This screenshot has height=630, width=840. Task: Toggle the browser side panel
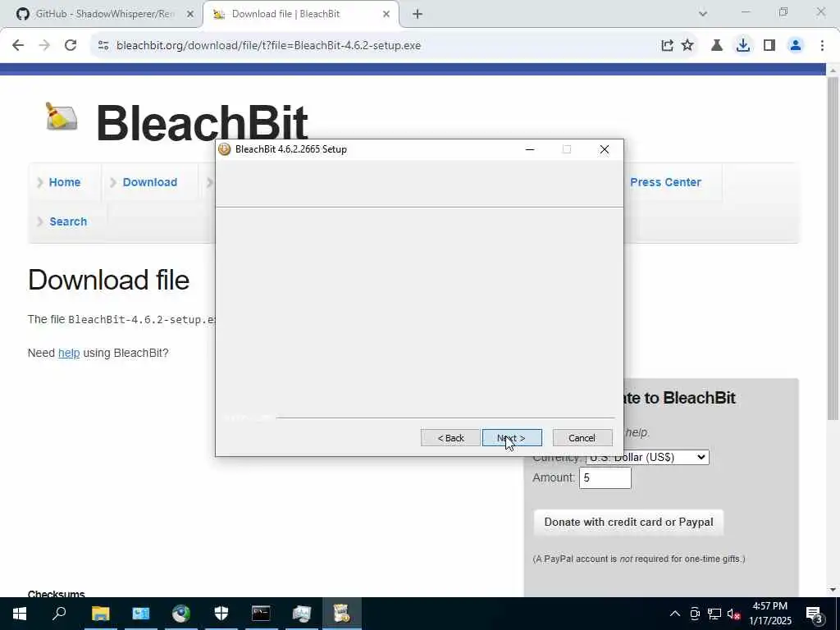[x=769, y=46]
